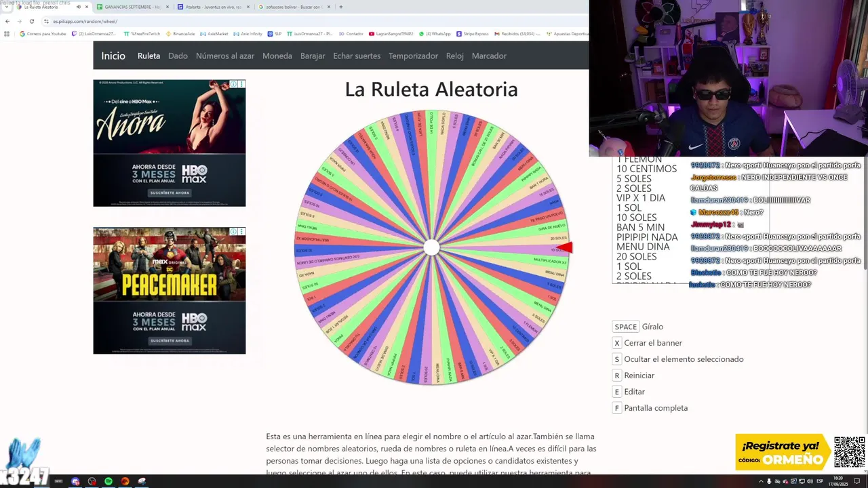
Task: Open the BinanceAxie bookmark
Action: click(180, 33)
